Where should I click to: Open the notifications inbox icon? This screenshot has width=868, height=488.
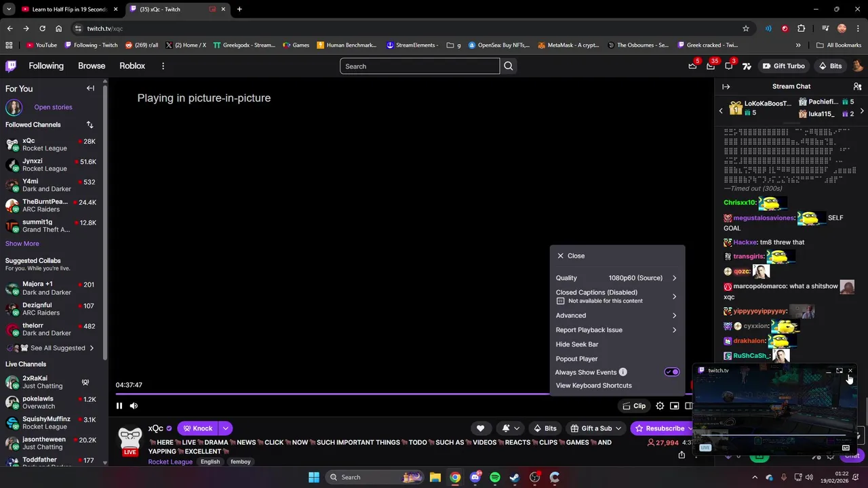click(x=711, y=66)
